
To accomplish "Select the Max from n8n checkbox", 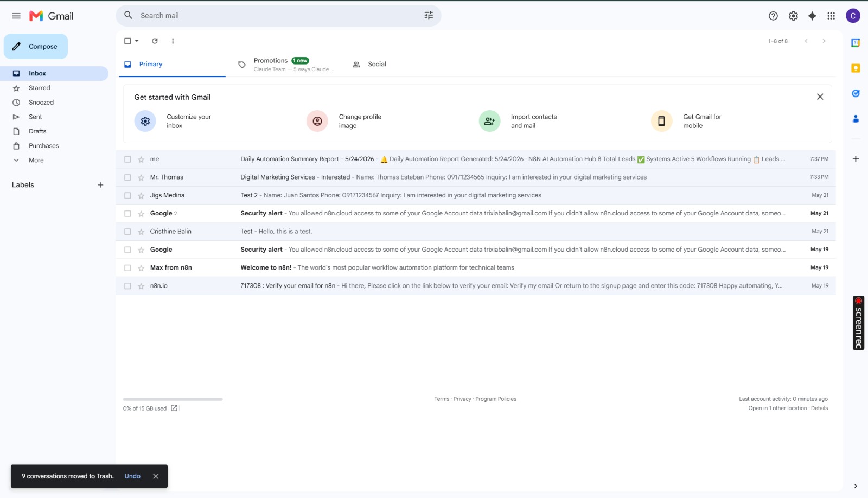I will [x=127, y=268].
